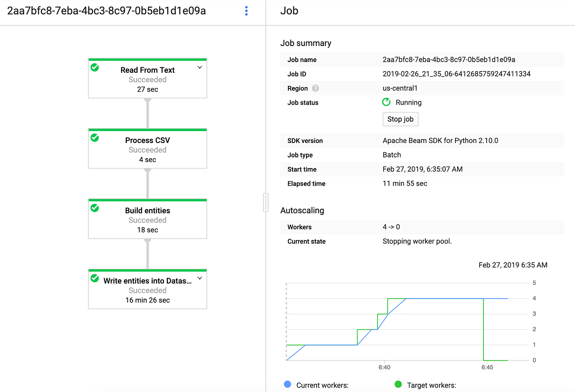Click the Current workers: legend label
The width and height of the screenshot is (575, 392).
click(x=322, y=385)
